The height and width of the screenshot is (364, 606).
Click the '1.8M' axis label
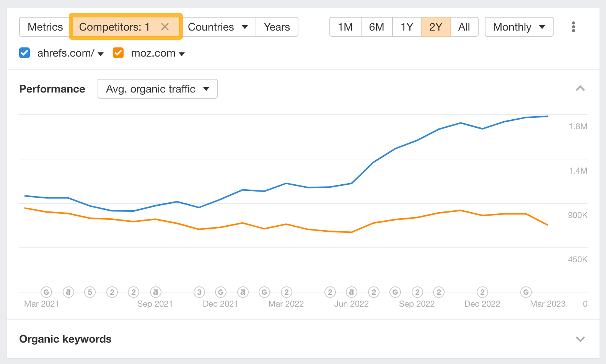578,126
